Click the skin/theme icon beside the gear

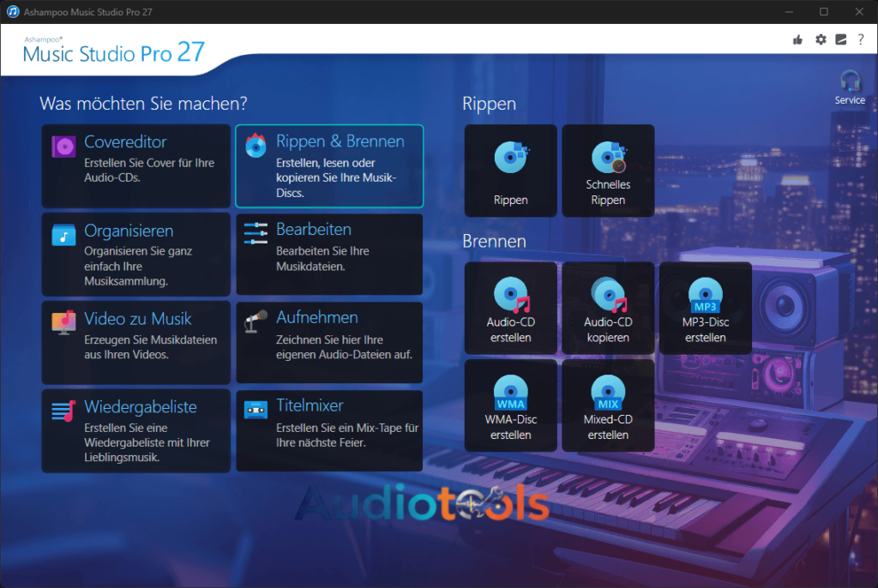[x=841, y=39]
